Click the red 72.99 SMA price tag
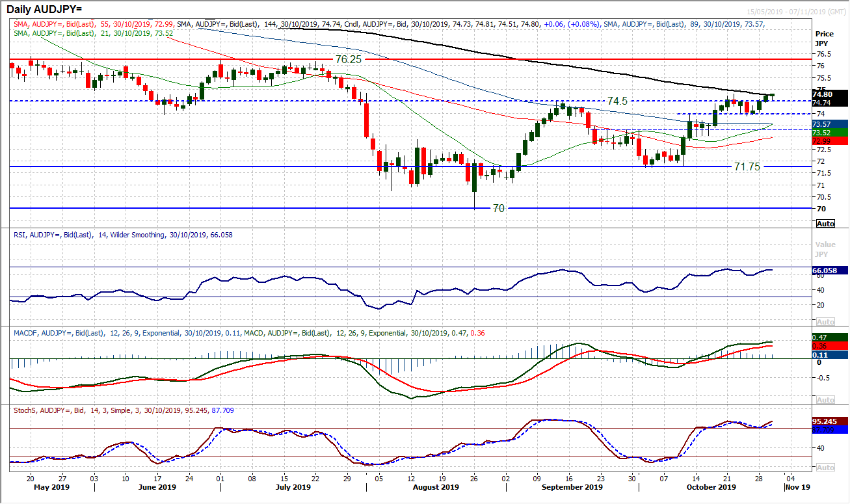The image size is (850, 504). (830, 140)
